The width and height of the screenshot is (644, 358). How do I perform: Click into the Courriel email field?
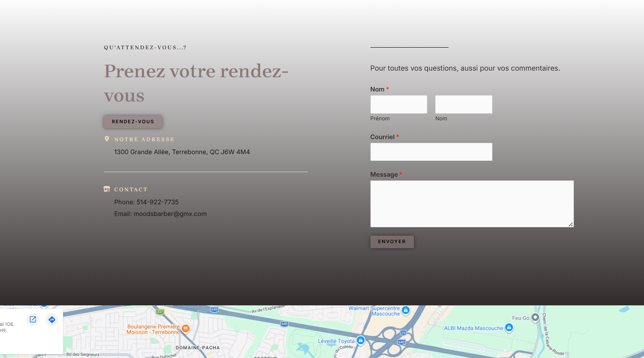[431, 152]
